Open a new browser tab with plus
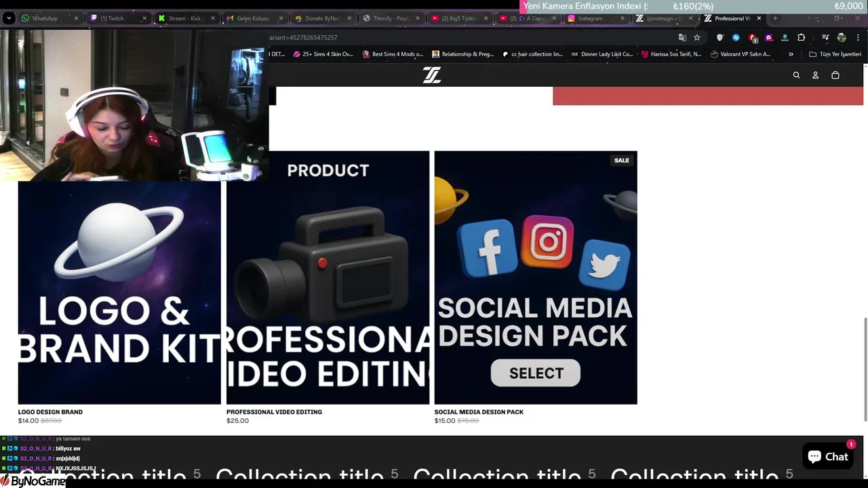868x488 pixels. (775, 18)
